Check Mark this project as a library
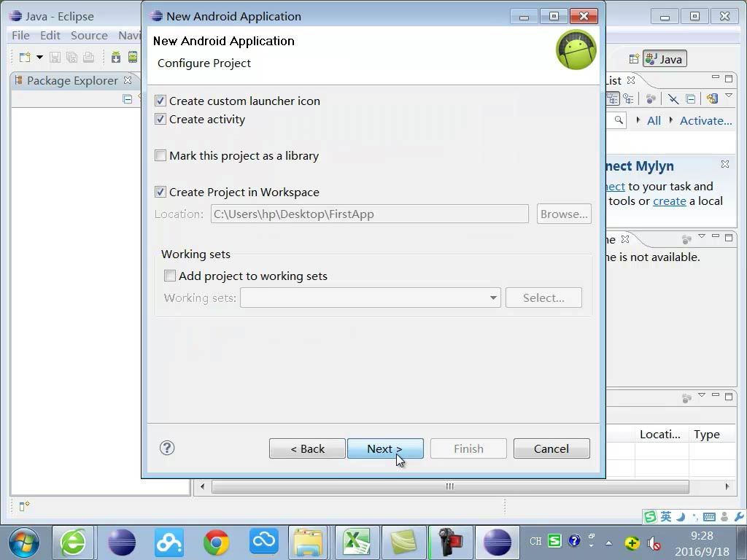The height and width of the screenshot is (560, 747). point(160,156)
